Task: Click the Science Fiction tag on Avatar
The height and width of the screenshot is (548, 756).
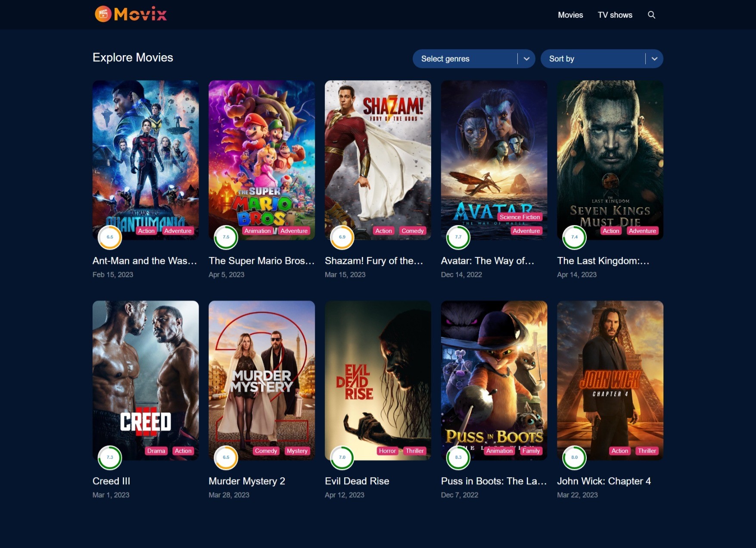Action: click(520, 217)
